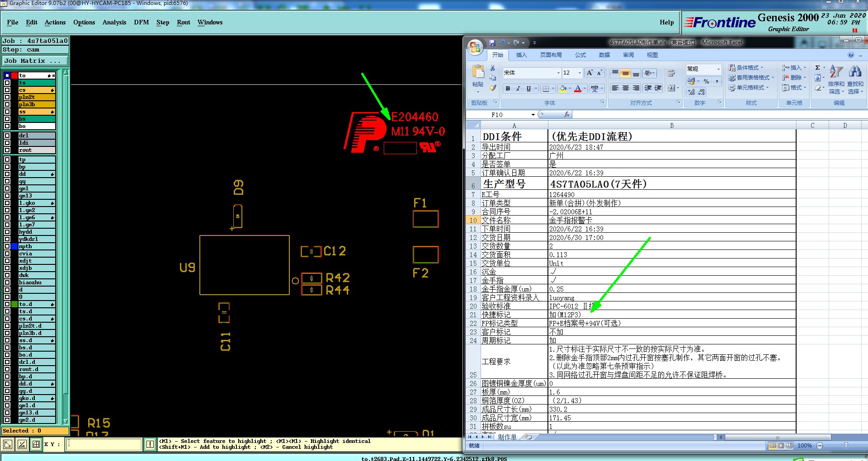Click the font color red A icon

[x=578, y=89]
